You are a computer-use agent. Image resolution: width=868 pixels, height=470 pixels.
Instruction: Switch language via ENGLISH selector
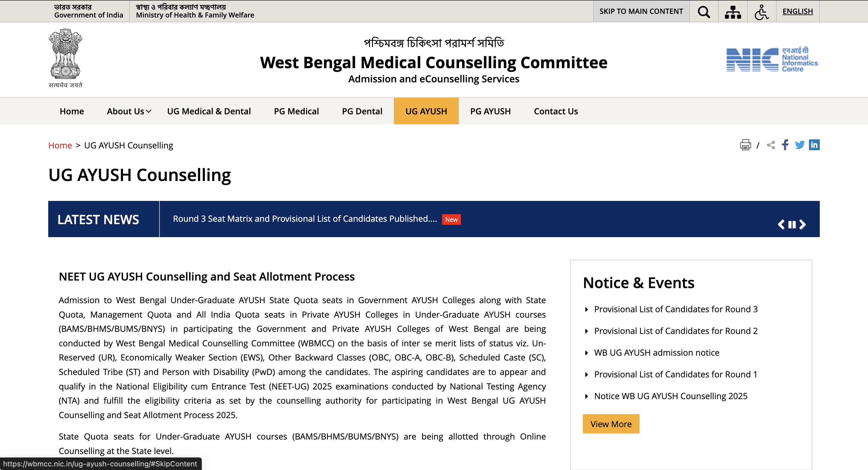tap(797, 11)
